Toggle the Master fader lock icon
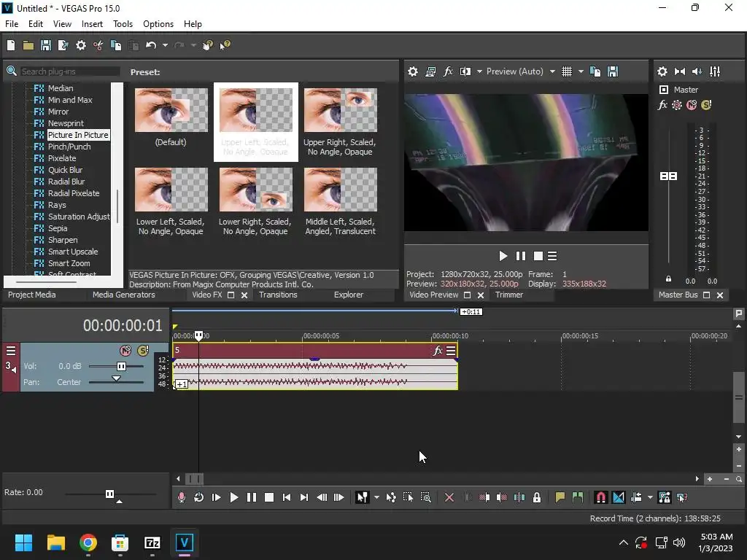Viewport: 747px width, 560px height. coord(668,279)
